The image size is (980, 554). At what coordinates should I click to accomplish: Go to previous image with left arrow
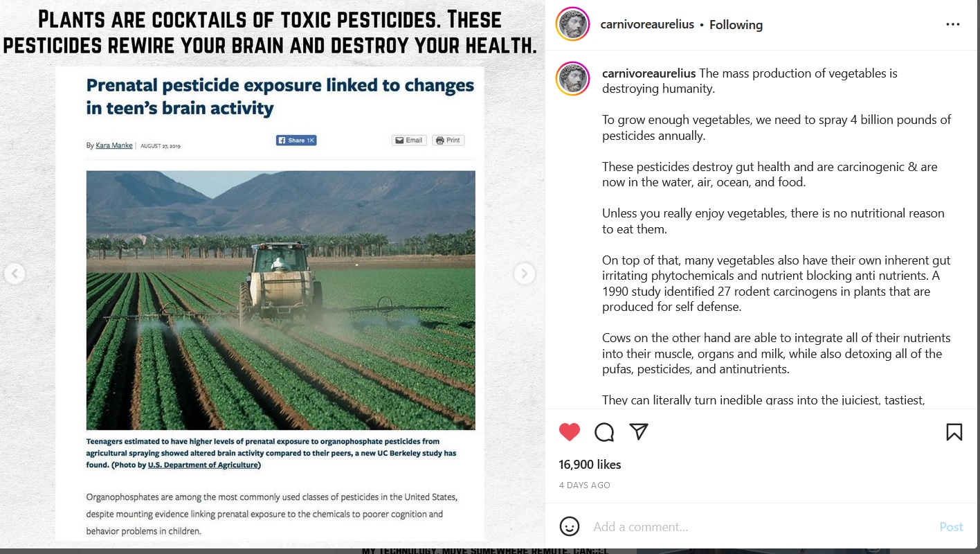point(15,274)
